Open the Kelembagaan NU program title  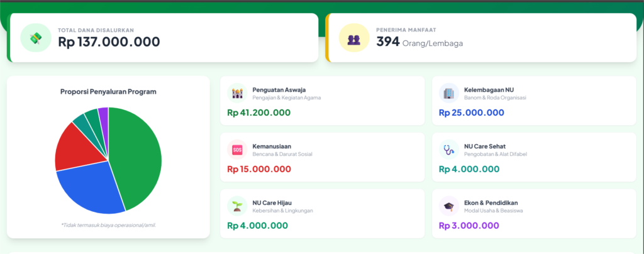pyautogui.click(x=489, y=89)
